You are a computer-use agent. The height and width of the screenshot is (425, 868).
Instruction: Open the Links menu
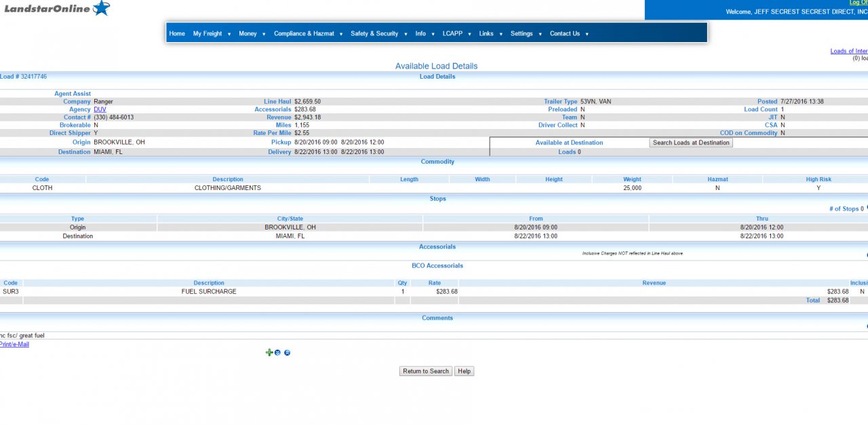pyautogui.click(x=486, y=33)
